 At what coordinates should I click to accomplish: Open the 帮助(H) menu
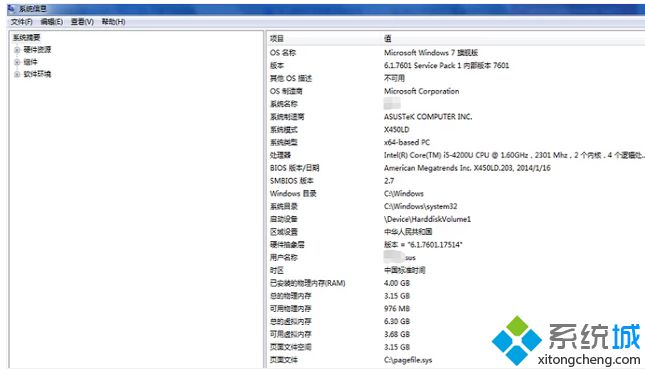pyautogui.click(x=113, y=22)
